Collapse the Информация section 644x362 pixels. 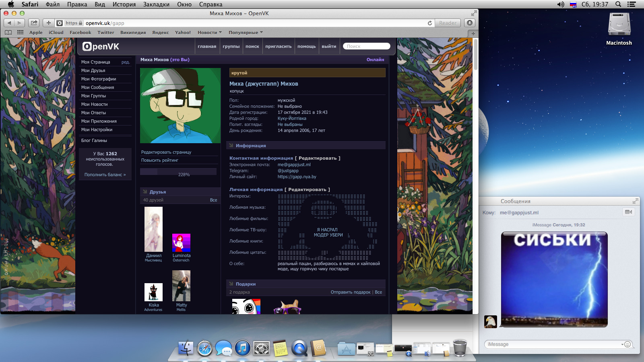coord(306,146)
